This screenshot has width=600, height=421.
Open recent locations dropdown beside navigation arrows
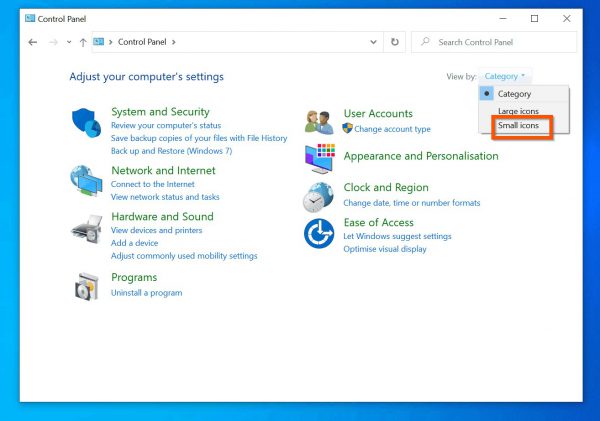tap(68, 42)
